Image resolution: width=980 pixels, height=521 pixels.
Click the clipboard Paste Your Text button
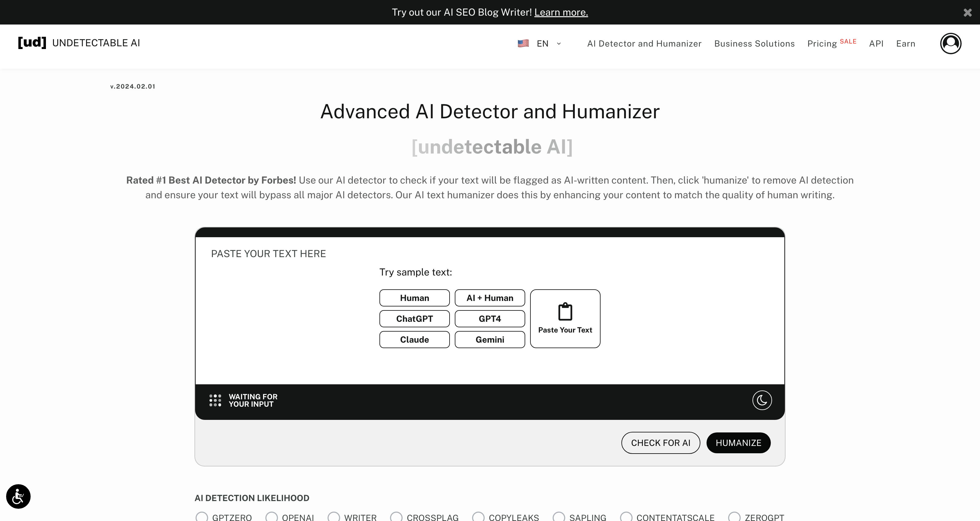coord(565,318)
